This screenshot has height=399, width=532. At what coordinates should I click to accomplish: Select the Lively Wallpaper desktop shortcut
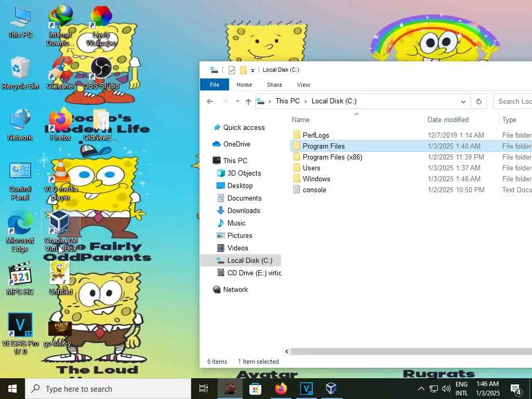pyautogui.click(x=101, y=25)
